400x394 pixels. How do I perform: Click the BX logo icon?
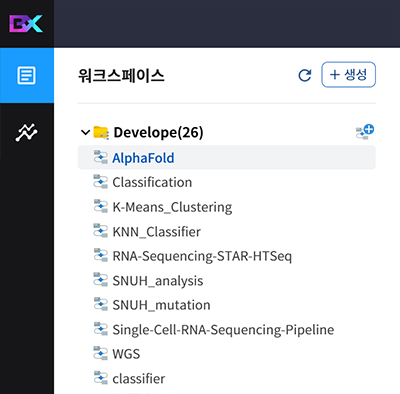(26, 24)
